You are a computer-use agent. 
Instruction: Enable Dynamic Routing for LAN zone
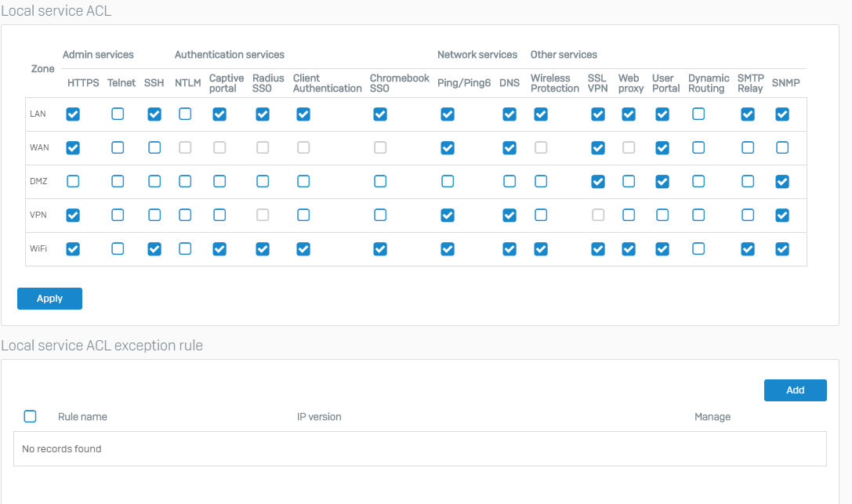pyautogui.click(x=698, y=114)
